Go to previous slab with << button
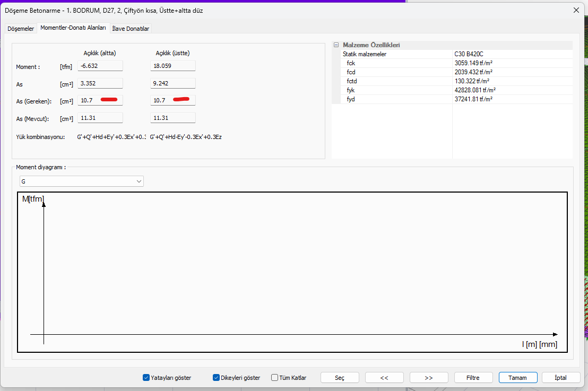588x391 pixels. [384, 378]
